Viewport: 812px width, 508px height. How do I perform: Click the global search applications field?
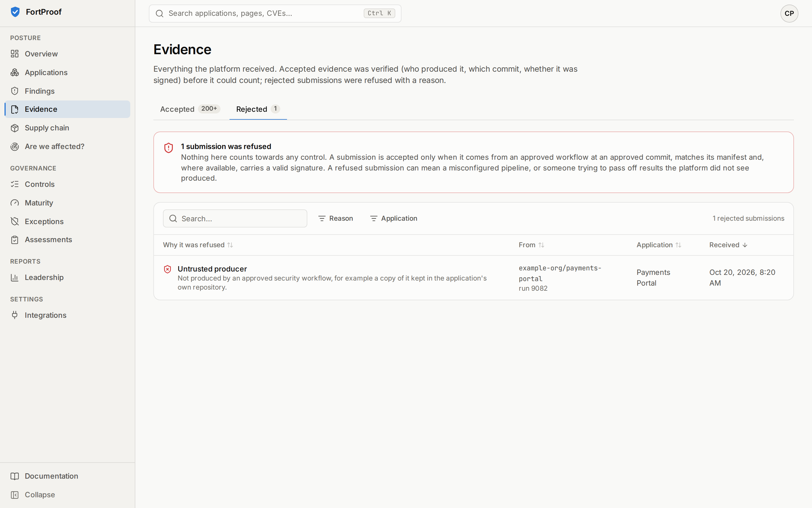[x=275, y=14]
